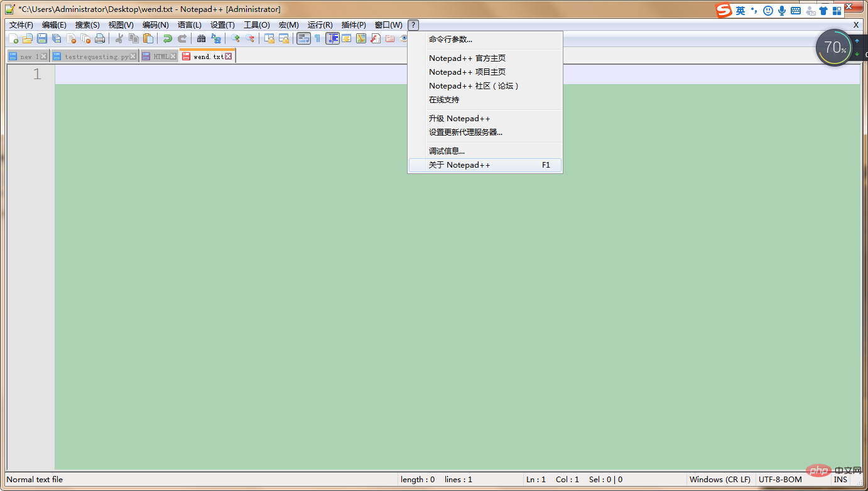This screenshot has height=491, width=868.
Task: Click the Copy toolbar icon
Action: coord(133,38)
